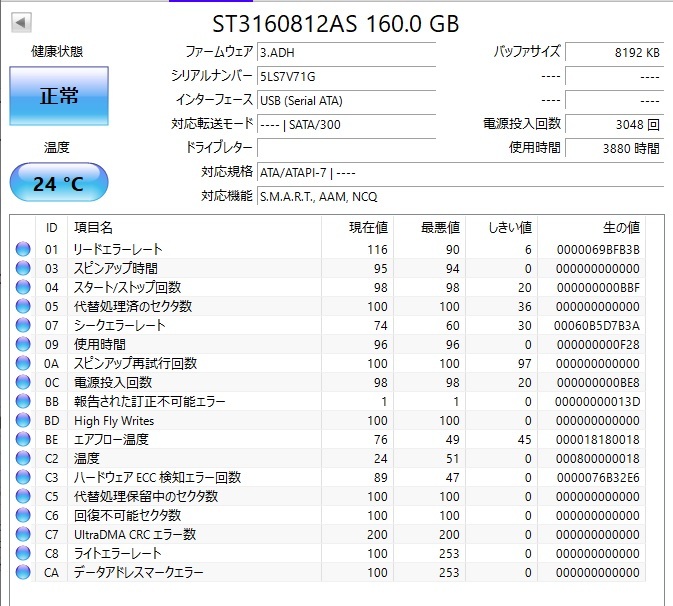The width and height of the screenshot is (673, 606).
Task: Click standard field ATA/ATAPI-7
Action: point(460,173)
